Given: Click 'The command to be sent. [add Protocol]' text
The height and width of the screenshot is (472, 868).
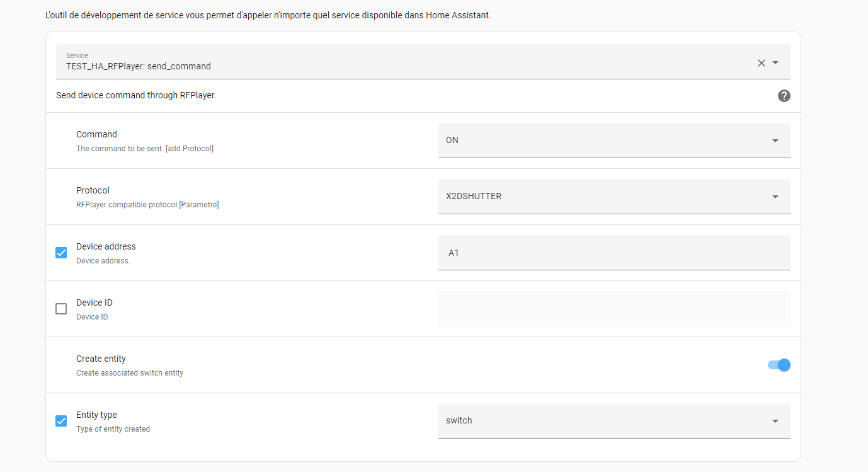Looking at the screenshot, I should [145, 149].
